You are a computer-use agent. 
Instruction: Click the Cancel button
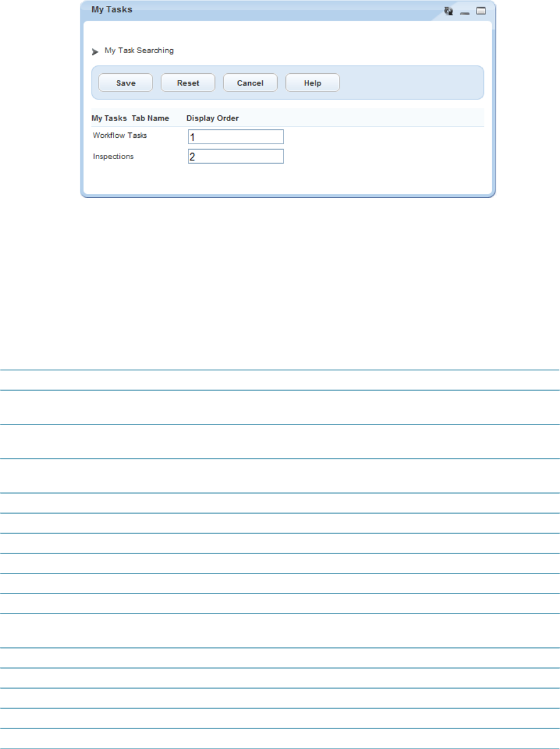250,83
